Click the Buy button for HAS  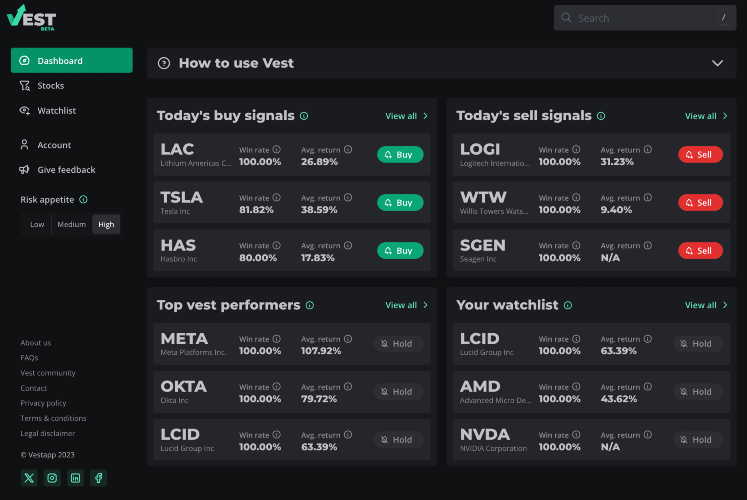coord(400,250)
